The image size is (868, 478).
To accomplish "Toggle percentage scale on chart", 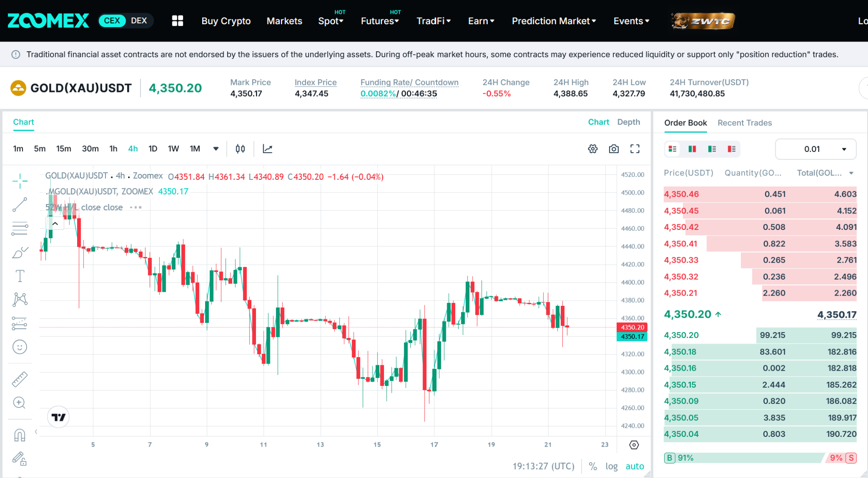I will pyautogui.click(x=593, y=467).
